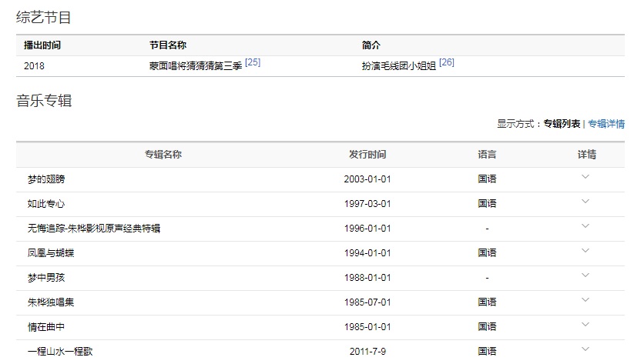634x364 pixels.
Task: Expand details chevron for 无悔追踪 album
Action: pyautogui.click(x=585, y=226)
